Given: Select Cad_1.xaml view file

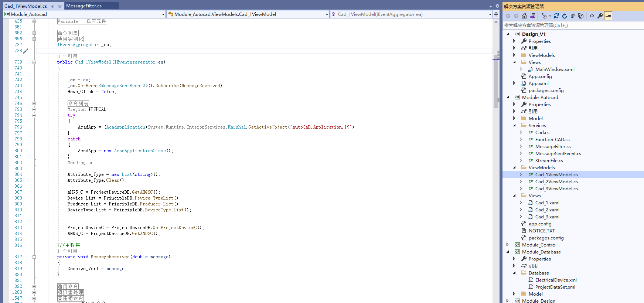Looking at the screenshot, I should pyautogui.click(x=547, y=203).
